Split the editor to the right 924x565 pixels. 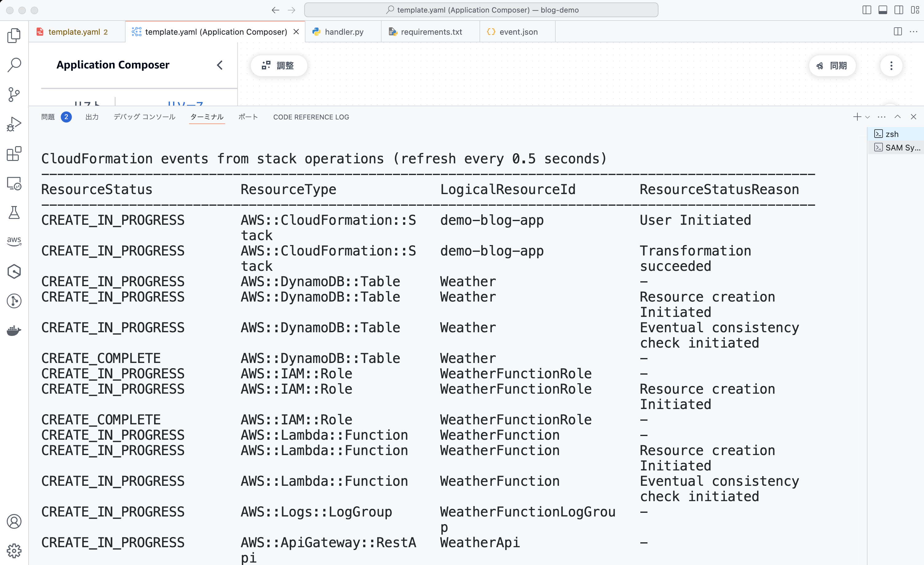(x=898, y=32)
